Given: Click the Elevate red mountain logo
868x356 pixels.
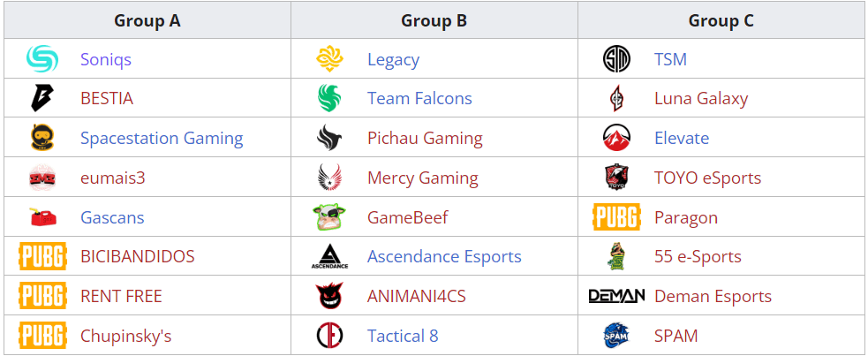Looking at the screenshot, I should pos(616,138).
